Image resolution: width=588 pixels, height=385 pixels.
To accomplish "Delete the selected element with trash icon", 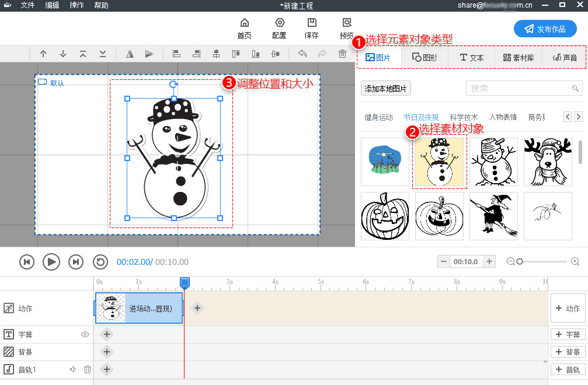I will click(342, 54).
